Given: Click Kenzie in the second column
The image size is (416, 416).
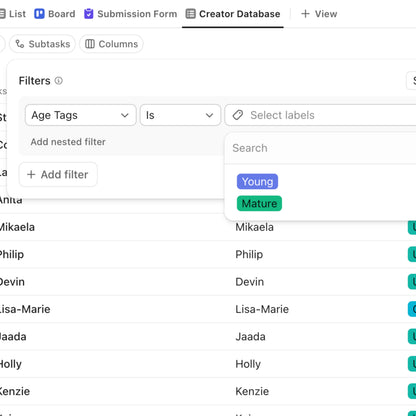Looking at the screenshot, I should click(x=252, y=391).
